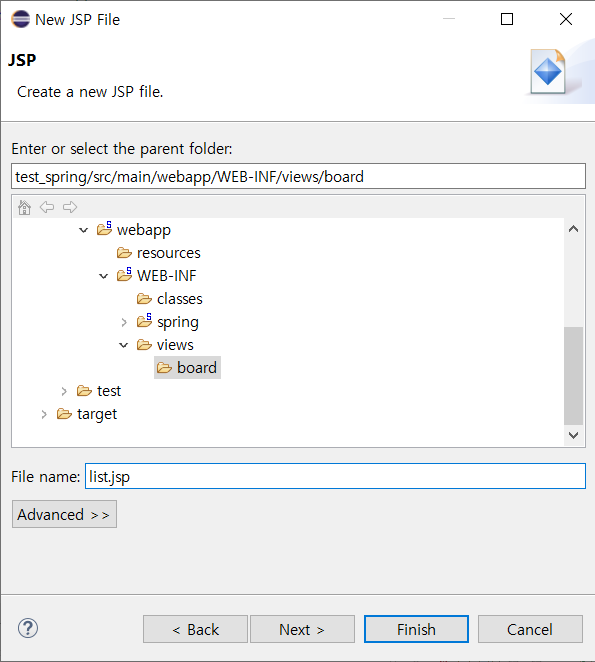Collapse the views folder node
This screenshot has height=662, width=595.
(123, 345)
